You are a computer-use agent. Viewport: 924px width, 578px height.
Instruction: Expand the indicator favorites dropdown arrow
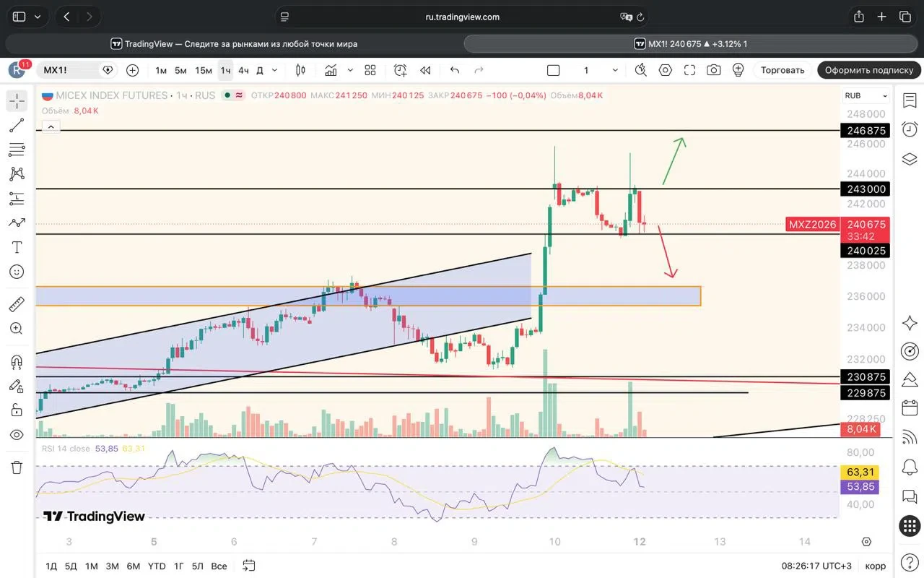350,70
